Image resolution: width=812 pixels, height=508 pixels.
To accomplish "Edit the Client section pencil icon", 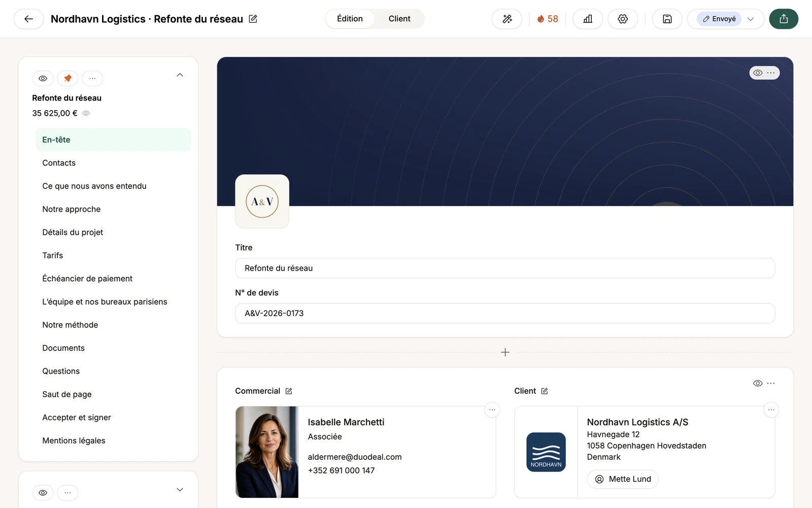I will pyautogui.click(x=545, y=391).
